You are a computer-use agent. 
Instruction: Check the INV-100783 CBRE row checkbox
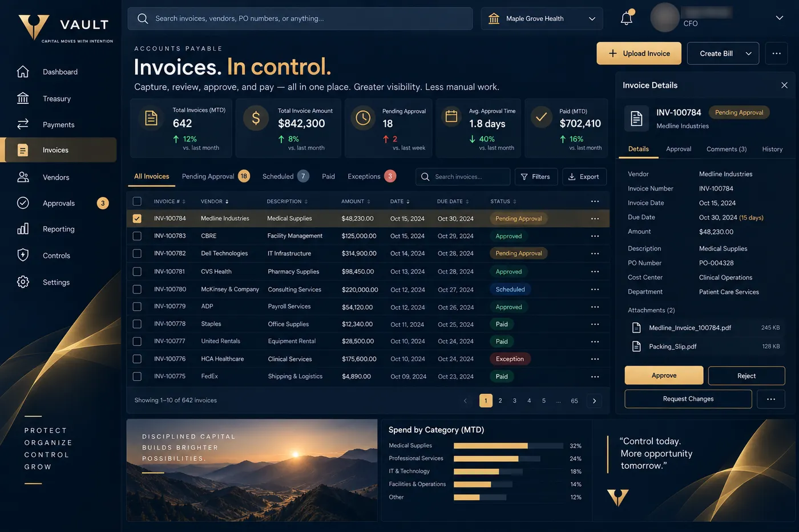(x=137, y=236)
